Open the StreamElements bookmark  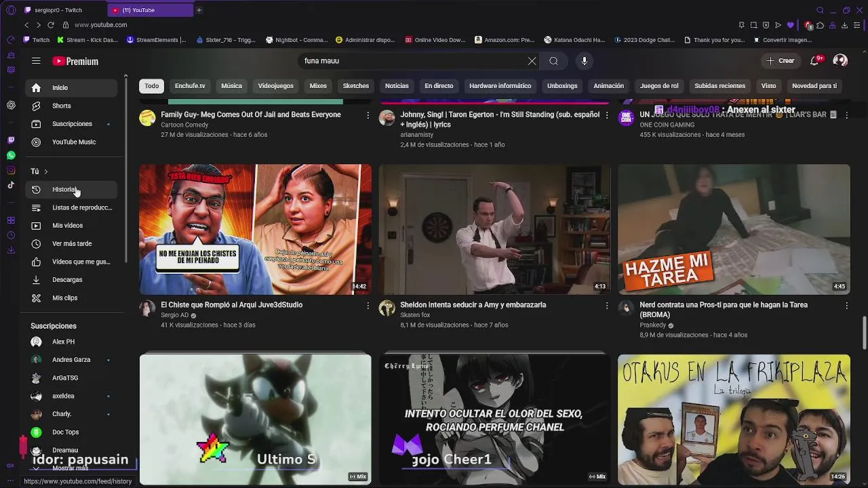(x=156, y=40)
